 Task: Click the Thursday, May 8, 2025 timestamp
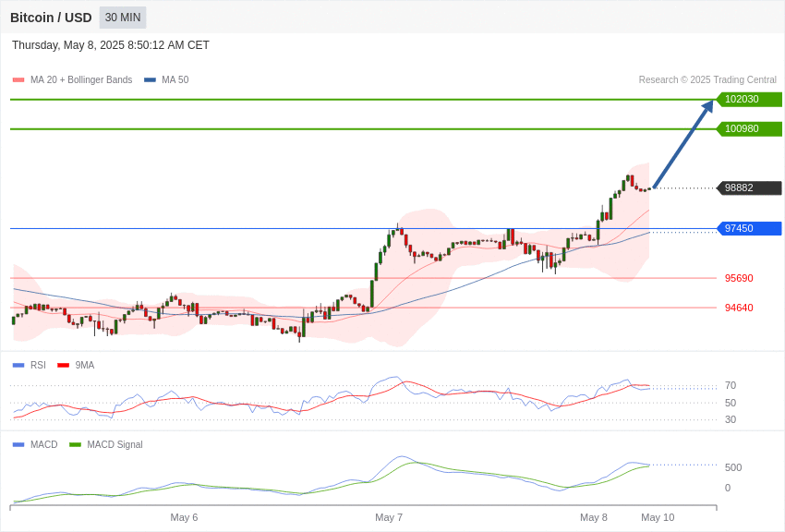111,45
